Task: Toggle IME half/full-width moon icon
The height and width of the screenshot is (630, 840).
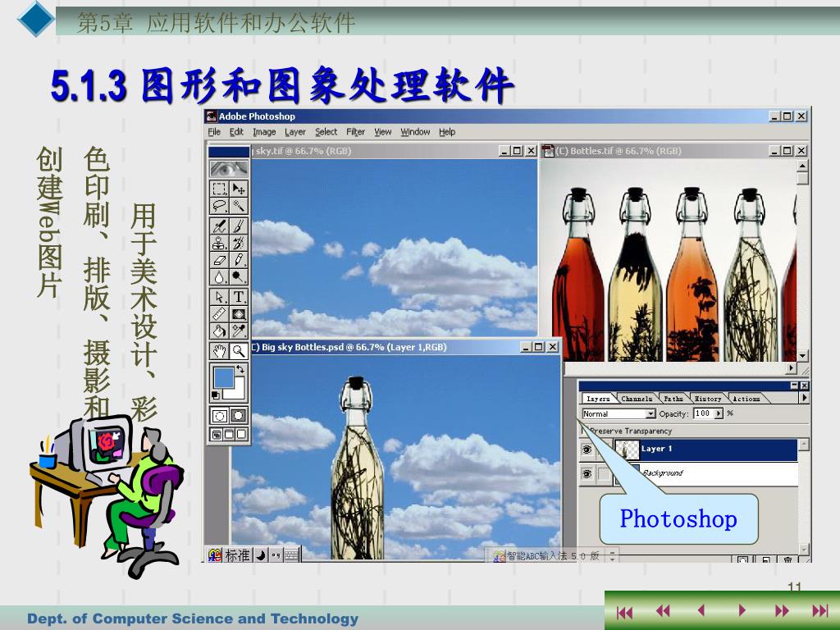Action: click(x=260, y=555)
